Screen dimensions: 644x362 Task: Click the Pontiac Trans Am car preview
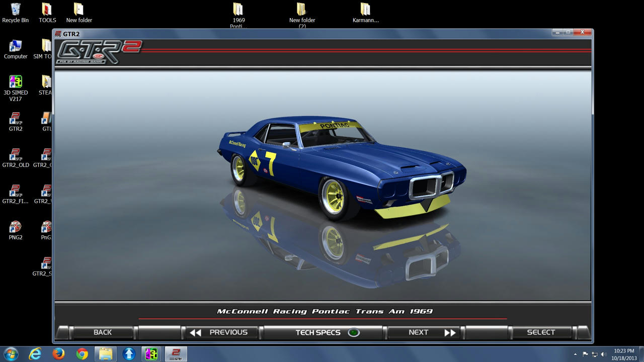[342, 168]
